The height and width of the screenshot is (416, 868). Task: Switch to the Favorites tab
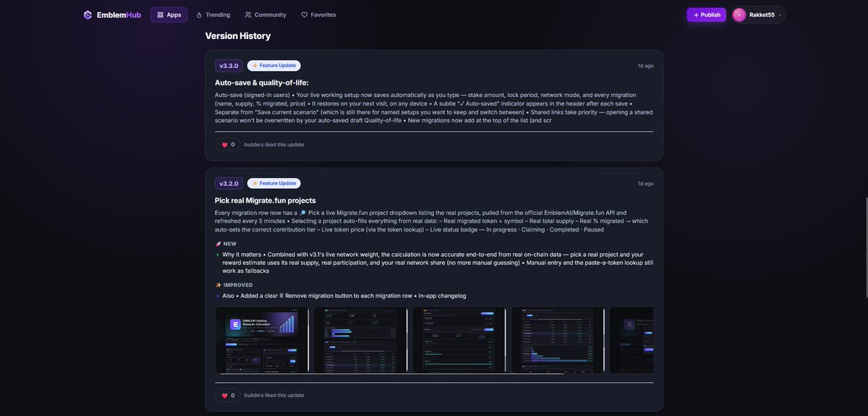pos(318,14)
